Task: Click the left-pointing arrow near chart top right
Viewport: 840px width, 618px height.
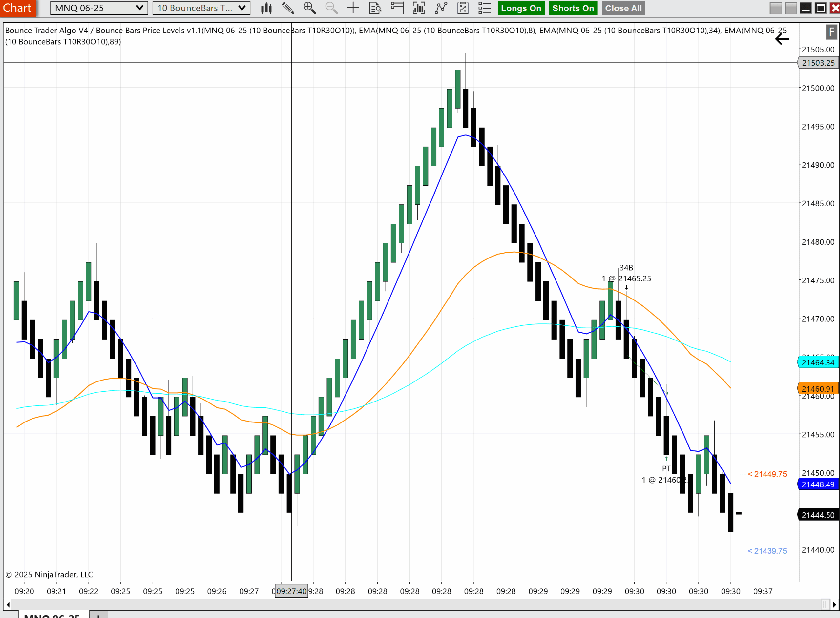Action: click(782, 39)
